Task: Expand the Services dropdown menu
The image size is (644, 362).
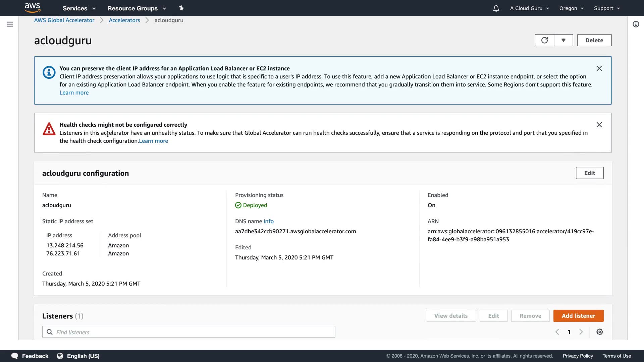Action: [x=79, y=8]
